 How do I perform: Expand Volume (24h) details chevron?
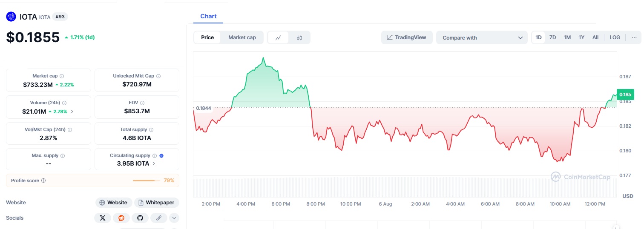[x=72, y=112]
